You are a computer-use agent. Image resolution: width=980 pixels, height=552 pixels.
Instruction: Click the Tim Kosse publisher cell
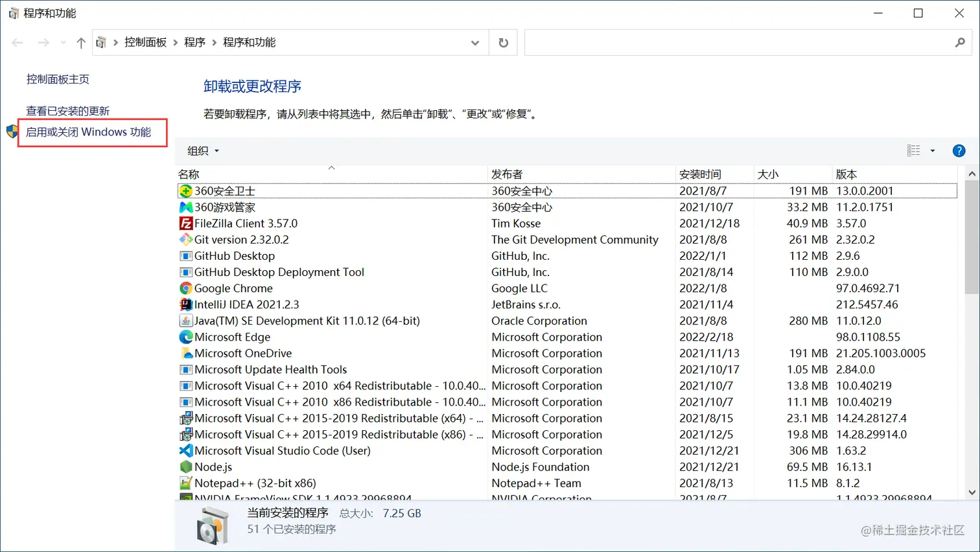pyautogui.click(x=516, y=224)
